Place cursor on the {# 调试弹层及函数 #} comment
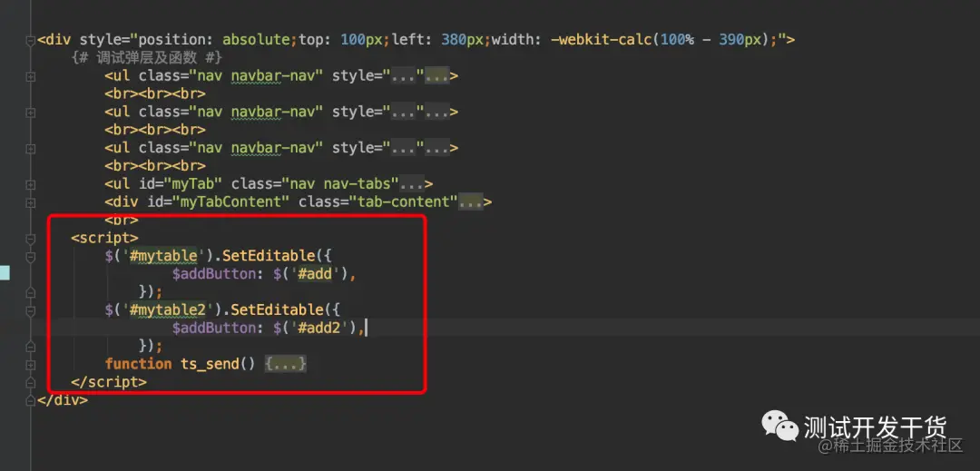The width and height of the screenshot is (980, 471). 148,57
